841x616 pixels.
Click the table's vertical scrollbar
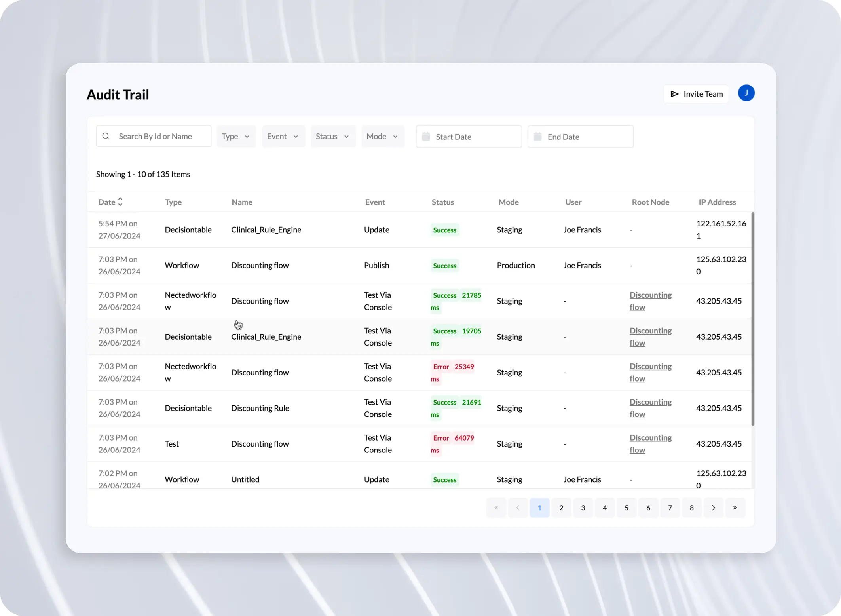[752, 319]
